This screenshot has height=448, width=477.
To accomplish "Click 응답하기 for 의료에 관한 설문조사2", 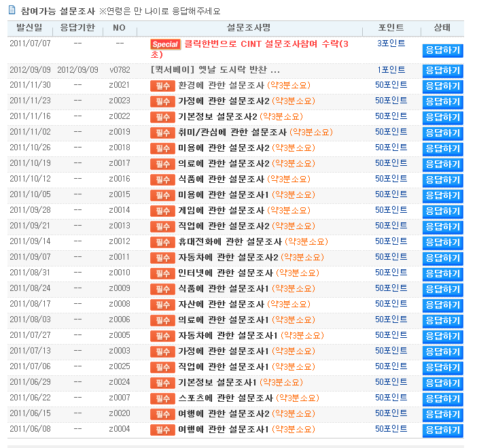I will coord(442,165).
